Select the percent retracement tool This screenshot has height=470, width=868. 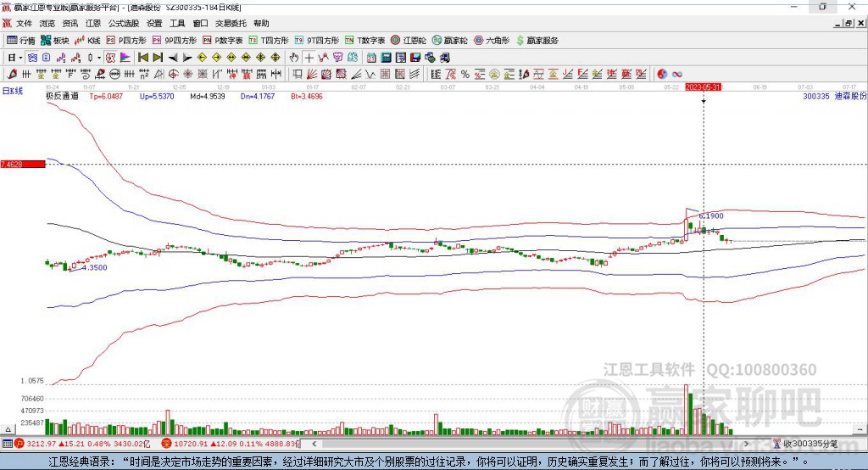tap(465, 75)
